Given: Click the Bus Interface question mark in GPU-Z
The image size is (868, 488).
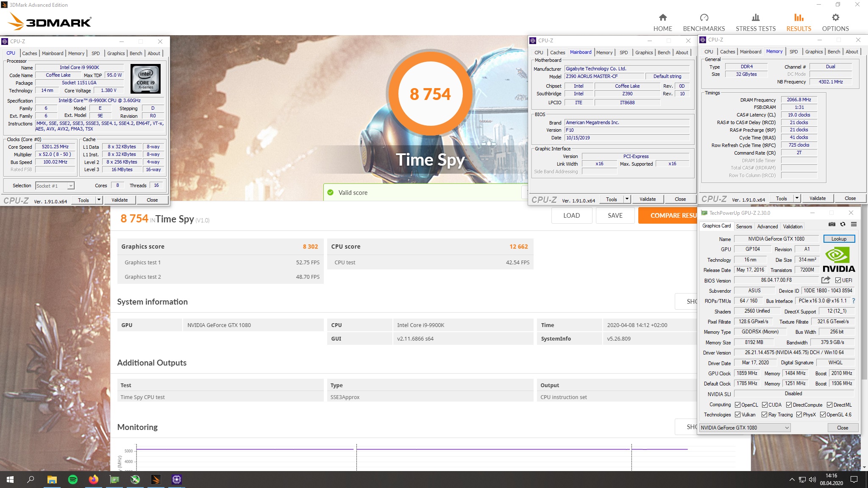Looking at the screenshot, I should coord(853,301).
